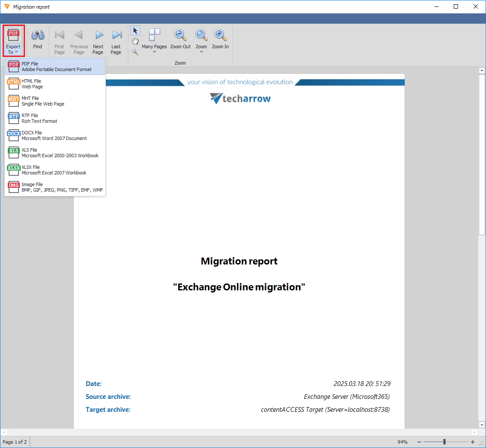
Task: Jump to the Last Page
Action: coord(116,40)
